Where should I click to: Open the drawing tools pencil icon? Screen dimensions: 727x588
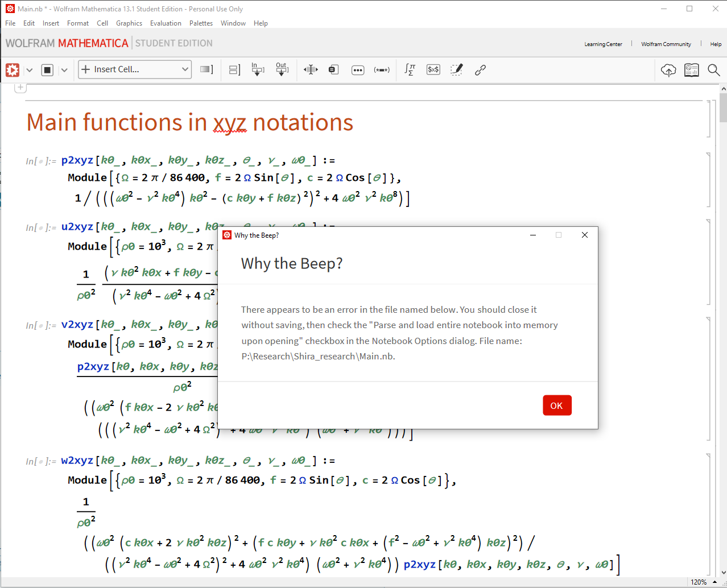(456, 69)
